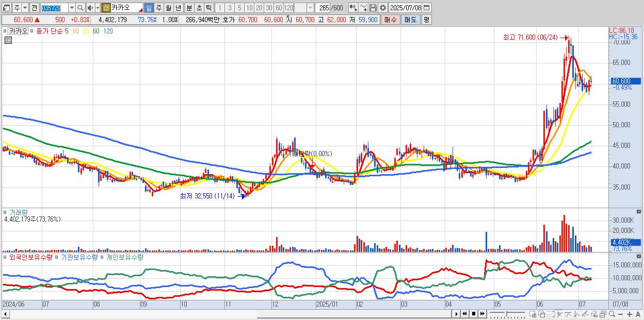
Task: Open the calendar picker icon
Action: pos(427,8)
